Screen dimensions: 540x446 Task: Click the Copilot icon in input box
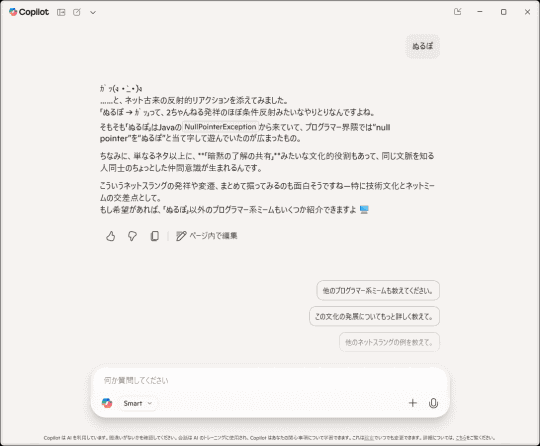click(x=107, y=403)
